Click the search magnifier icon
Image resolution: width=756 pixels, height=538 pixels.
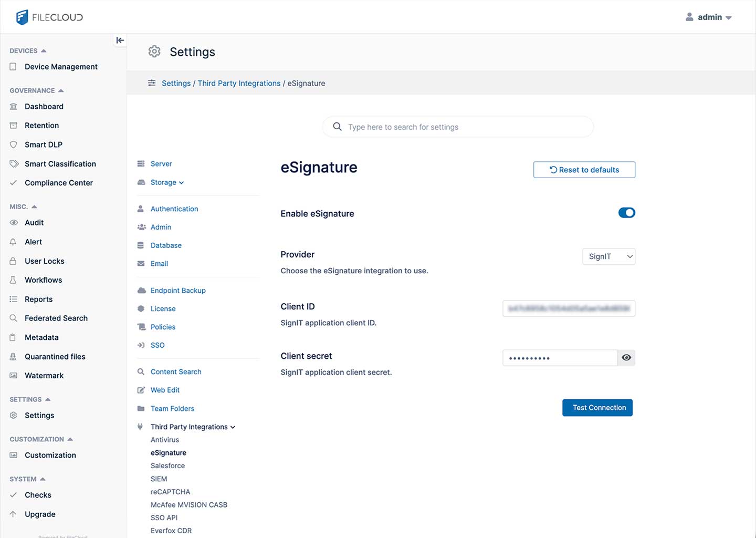pos(338,127)
